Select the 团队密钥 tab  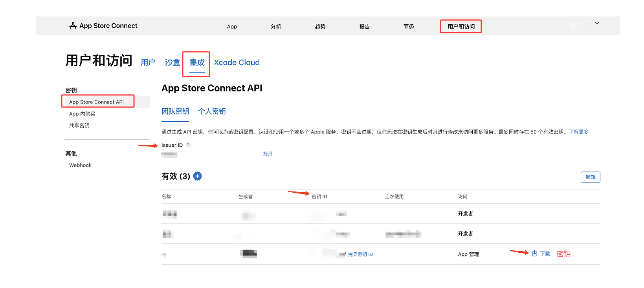[175, 111]
